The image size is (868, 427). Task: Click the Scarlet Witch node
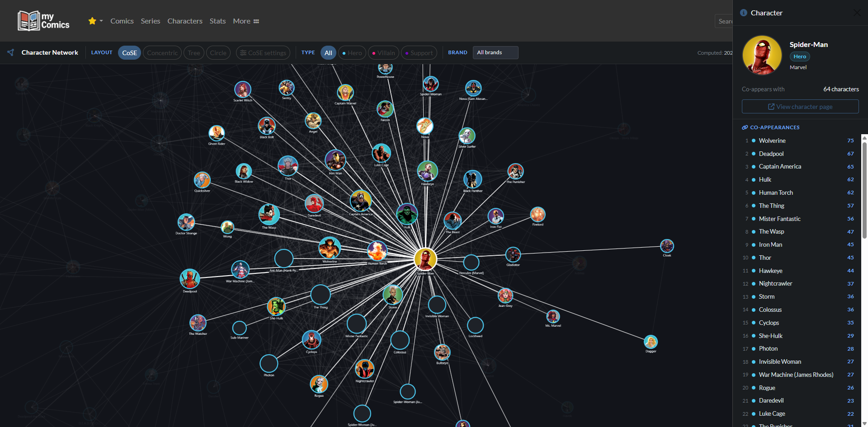(243, 90)
